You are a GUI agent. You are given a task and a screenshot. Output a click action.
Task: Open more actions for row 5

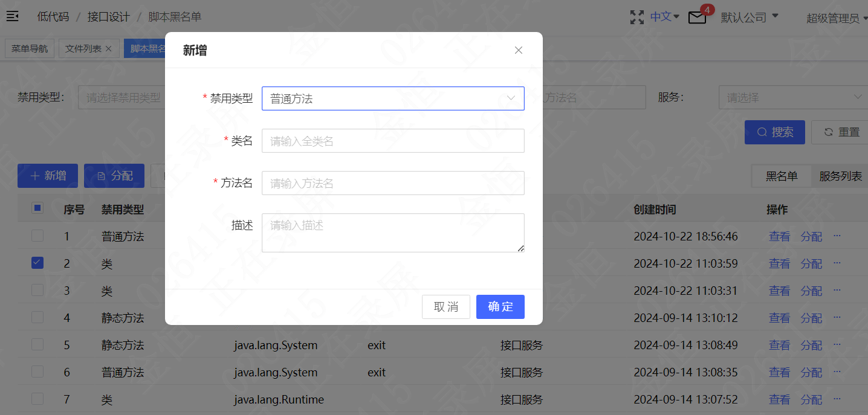(837, 344)
